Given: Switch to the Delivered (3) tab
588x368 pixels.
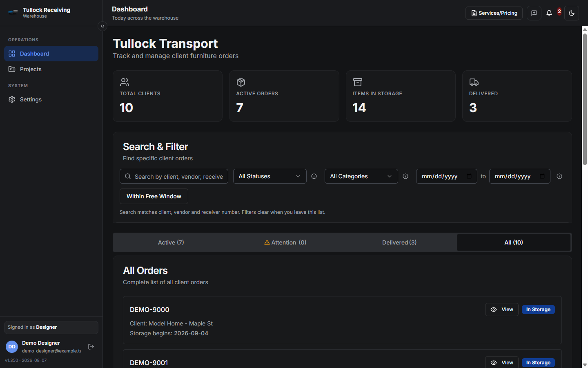Looking at the screenshot, I should coord(399,242).
